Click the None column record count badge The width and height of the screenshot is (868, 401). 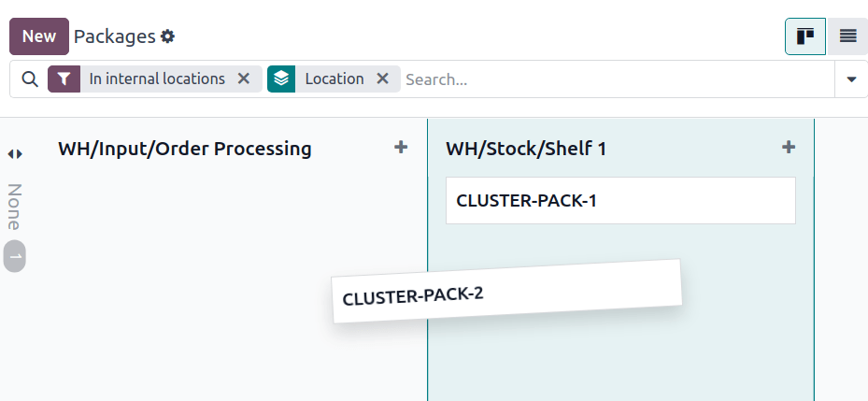[x=15, y=256]
